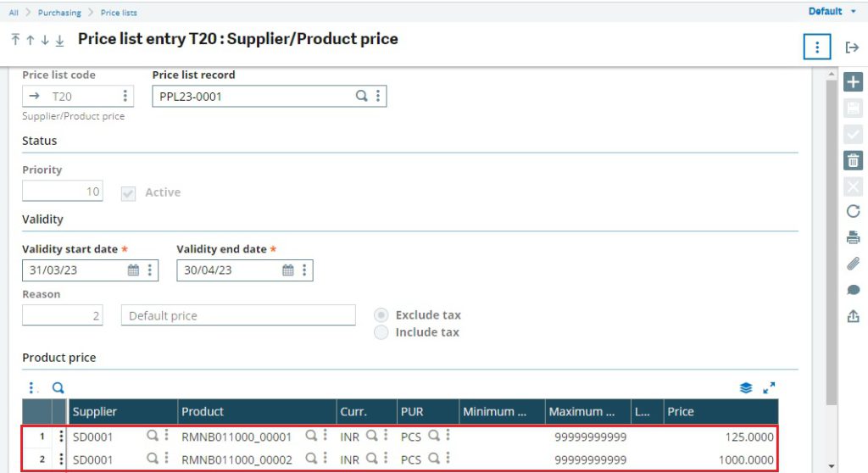Image resolution: width=868 pixels, height=473 pixels.
Task: Click the validate checkmark icon in sidebar
Action: point(853,134)
